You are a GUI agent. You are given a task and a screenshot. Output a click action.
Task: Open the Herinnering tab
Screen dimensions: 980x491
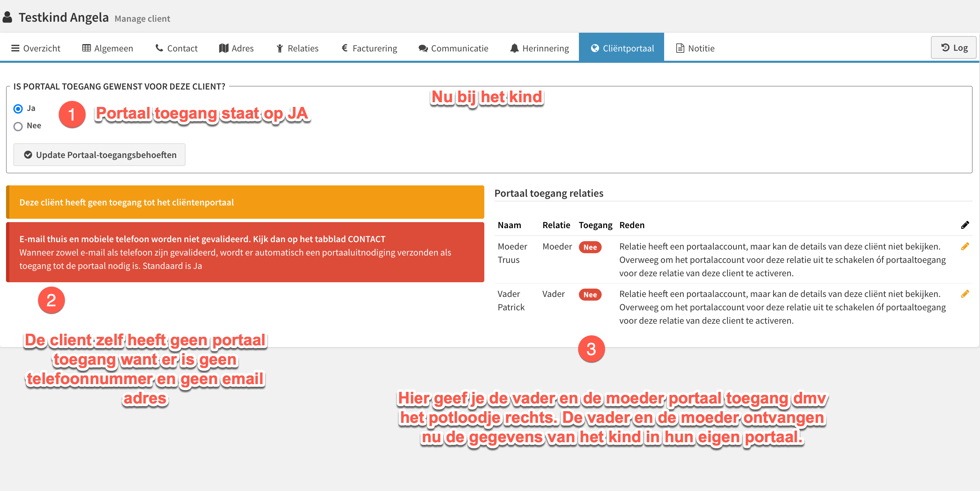[x=539, y=48]
